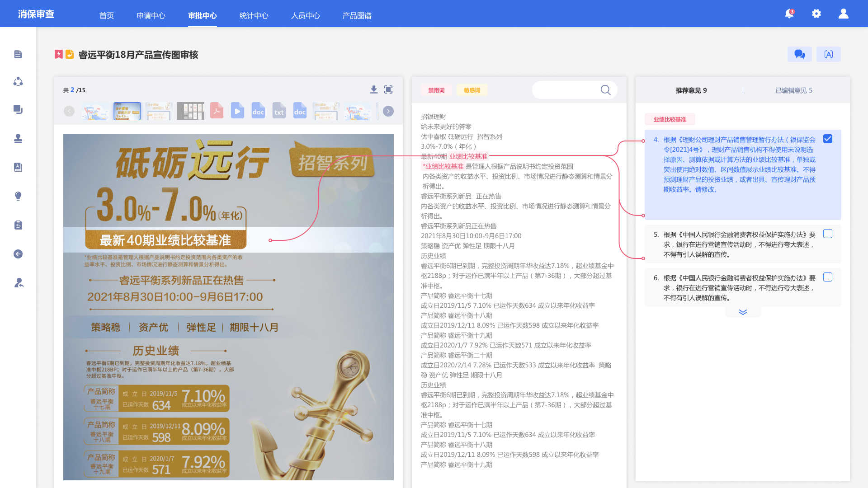Click the 敏感词 filter button
This screenshot has height=488, width=868.
pyautogui.click(x=472, y=90)
